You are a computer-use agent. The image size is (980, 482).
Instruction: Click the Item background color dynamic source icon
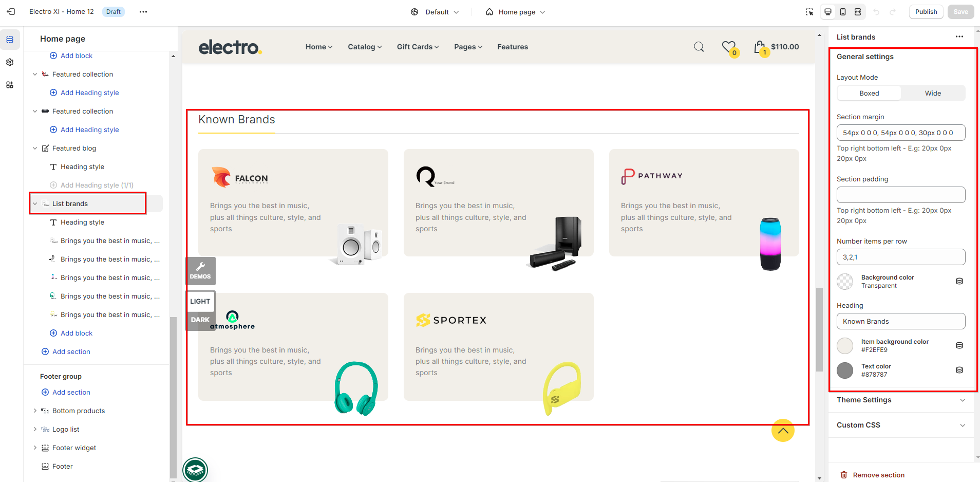(x=959, y=345)
